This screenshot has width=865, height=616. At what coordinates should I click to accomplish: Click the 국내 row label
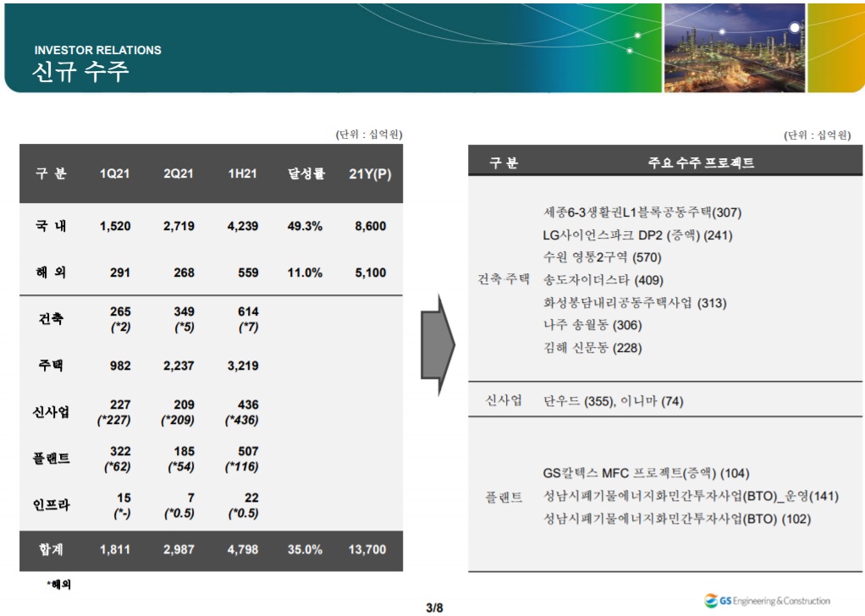coord(52,226)
